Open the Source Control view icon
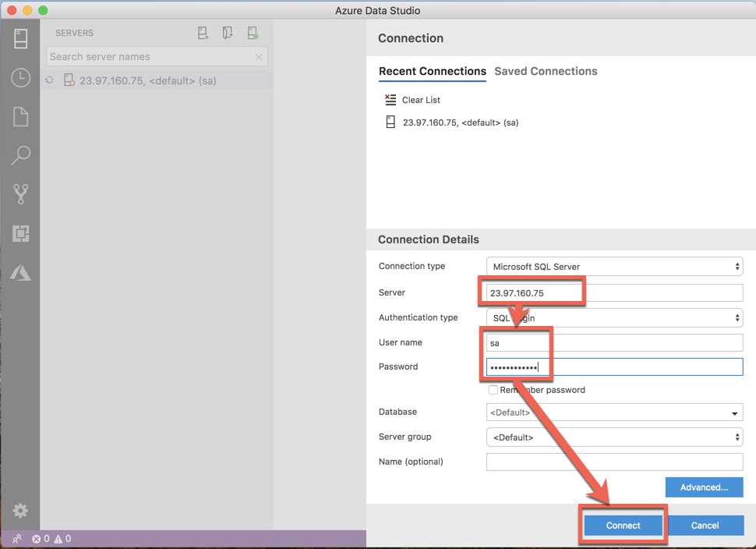The width and height of the screenshot is (756, 549). coord(19,193)
